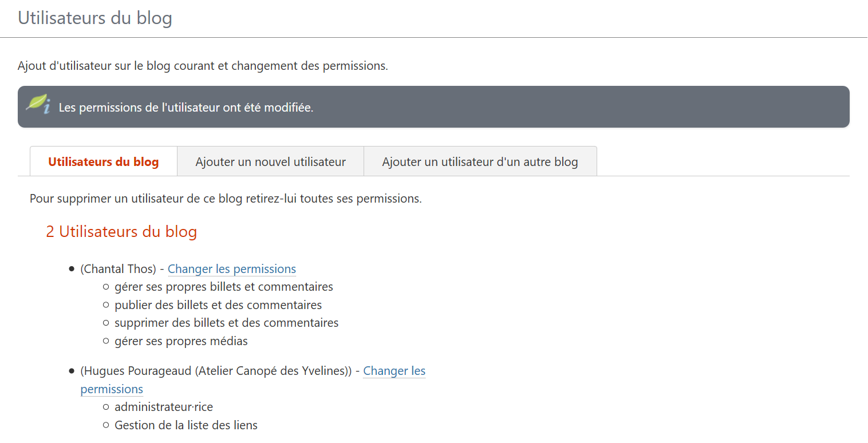This screenshot has width=868, height=443.
Task: Change permissions for Hugues Pourageaud
Action: 394,371
